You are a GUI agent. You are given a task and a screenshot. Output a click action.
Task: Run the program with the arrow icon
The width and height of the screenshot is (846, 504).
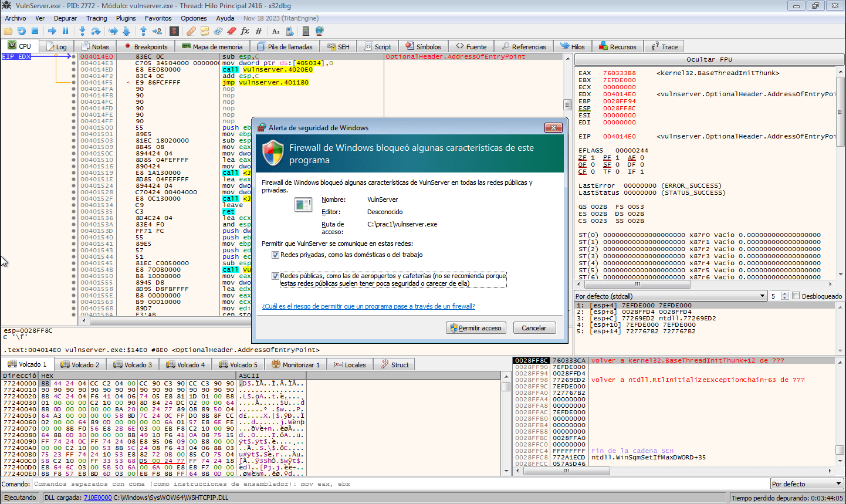(x=52, y=31)
